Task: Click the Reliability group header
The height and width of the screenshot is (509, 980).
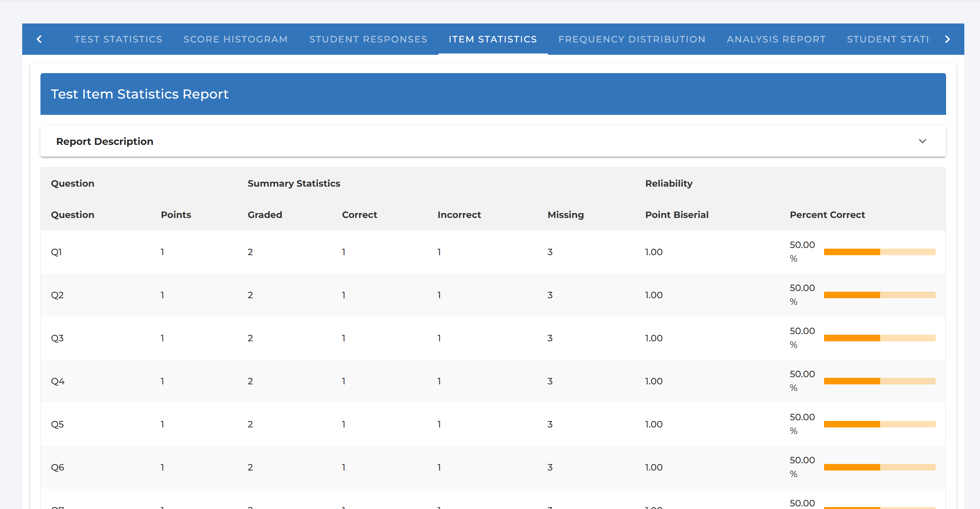Action: (x=669, y=183)
